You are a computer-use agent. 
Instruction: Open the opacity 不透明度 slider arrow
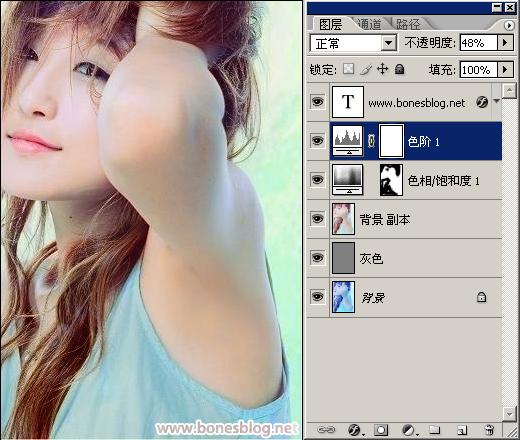pyautogui.click(x=505, y=43)
